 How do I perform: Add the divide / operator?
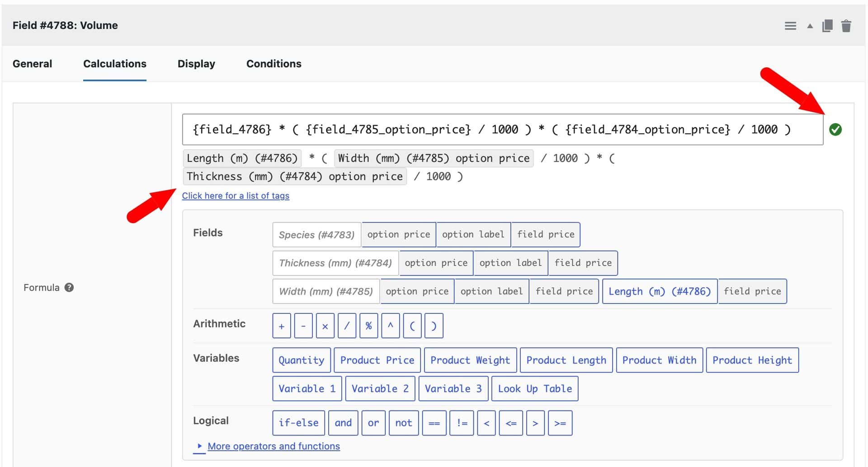(x=347, y=326)
